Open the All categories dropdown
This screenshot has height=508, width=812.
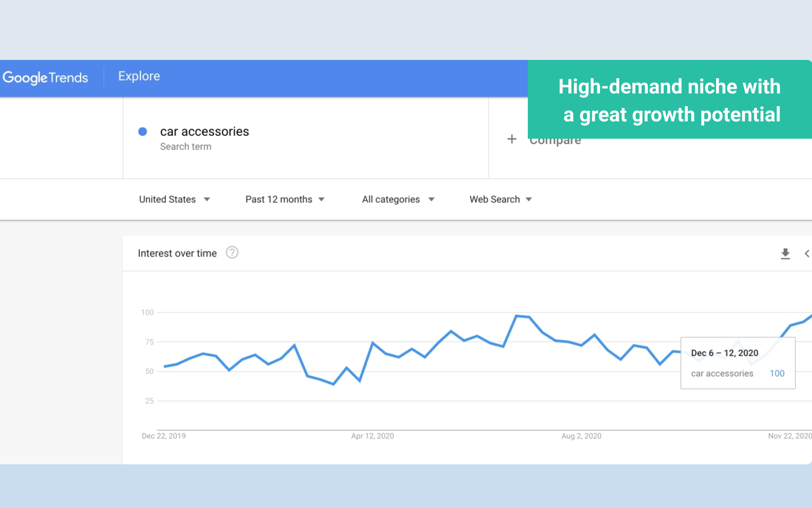398,200
